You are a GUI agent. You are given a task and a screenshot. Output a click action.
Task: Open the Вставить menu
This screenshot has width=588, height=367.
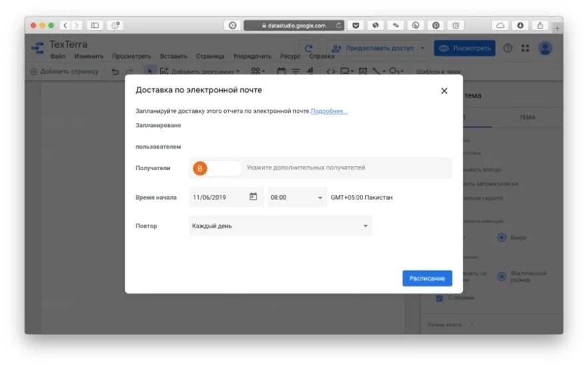pos(173,56)
